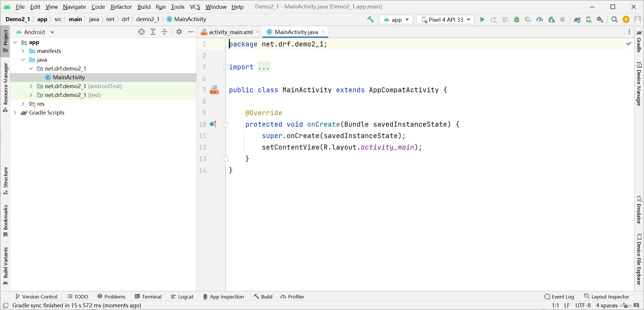Click the Profile app gauge icon

(x=540, y=19)
